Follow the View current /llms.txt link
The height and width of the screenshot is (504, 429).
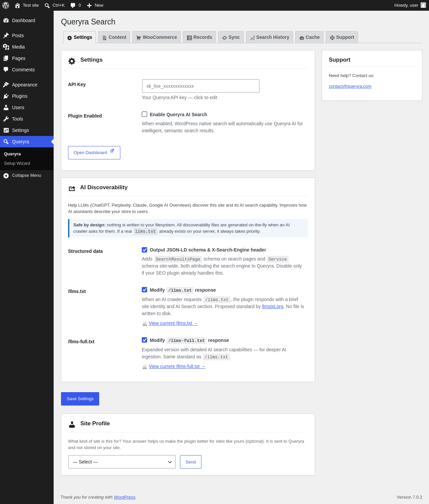(173, 323)
